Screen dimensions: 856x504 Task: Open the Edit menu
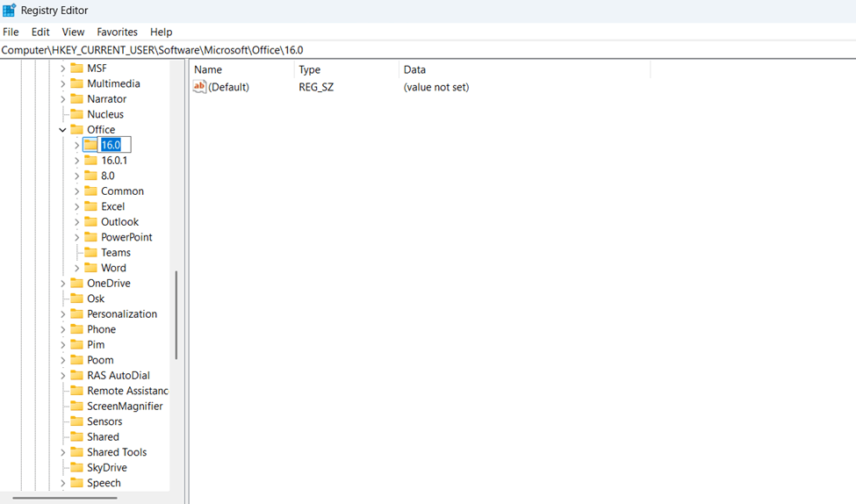click(40, 32)
